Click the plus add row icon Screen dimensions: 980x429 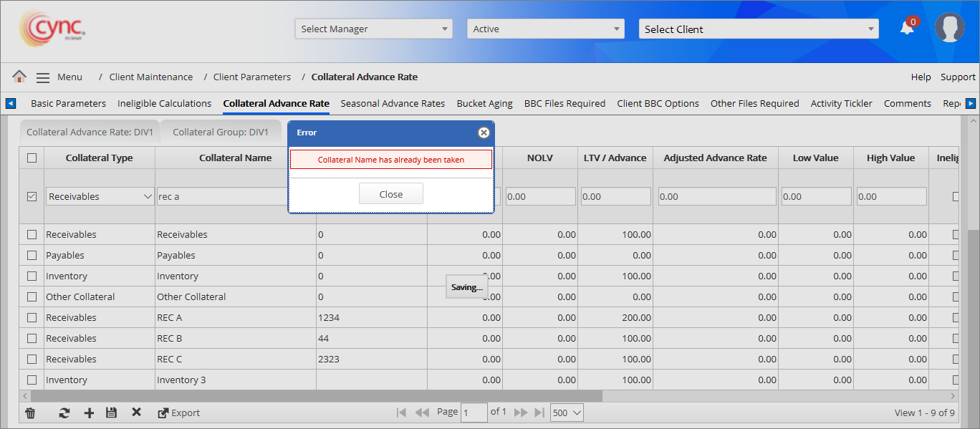tap(89, 413)
